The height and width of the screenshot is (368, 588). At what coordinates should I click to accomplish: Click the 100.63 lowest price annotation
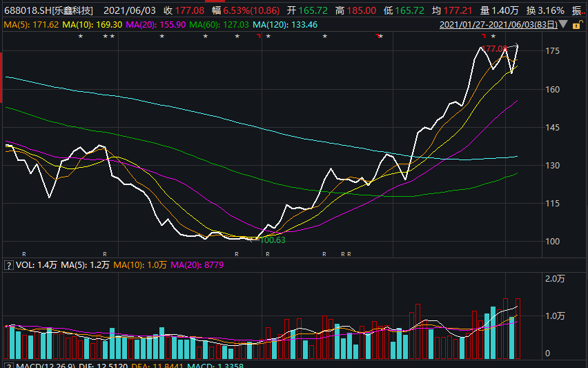(273, 240)
